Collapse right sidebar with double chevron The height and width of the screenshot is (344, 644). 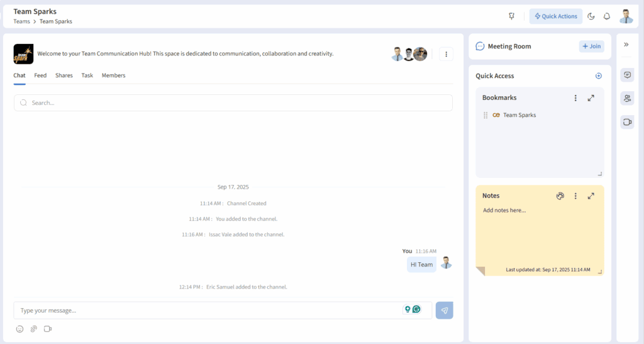626,45
